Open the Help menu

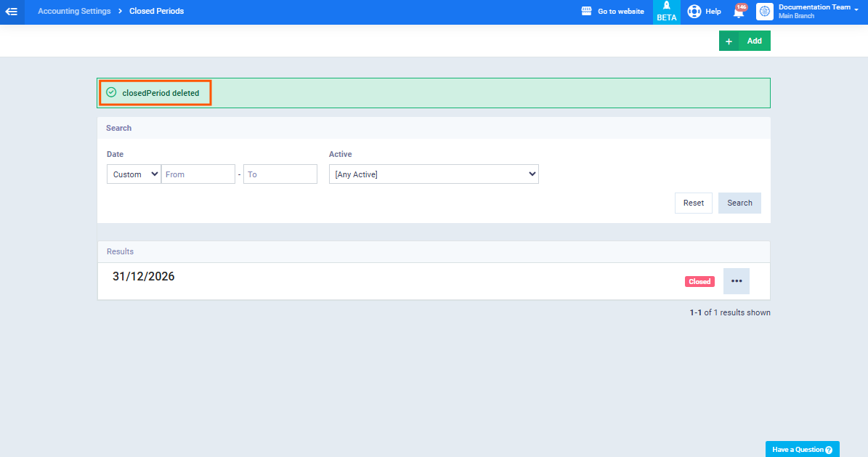(704, 11)
